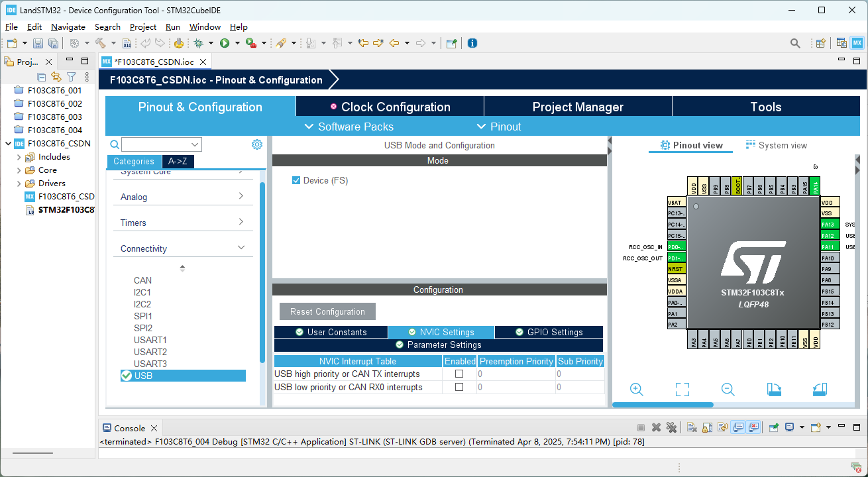Click the Filter icon in Project Explorer
The width and height of the screenshot is (868, 477).
coord(72,78)
